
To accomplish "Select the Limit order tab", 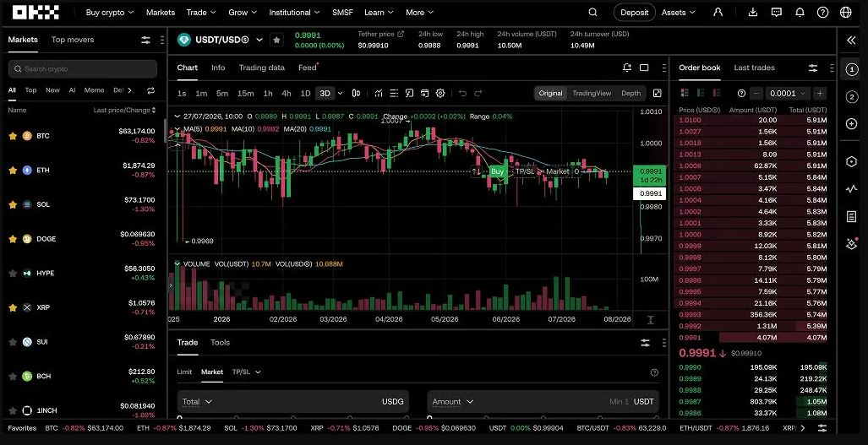I will 184,372.
